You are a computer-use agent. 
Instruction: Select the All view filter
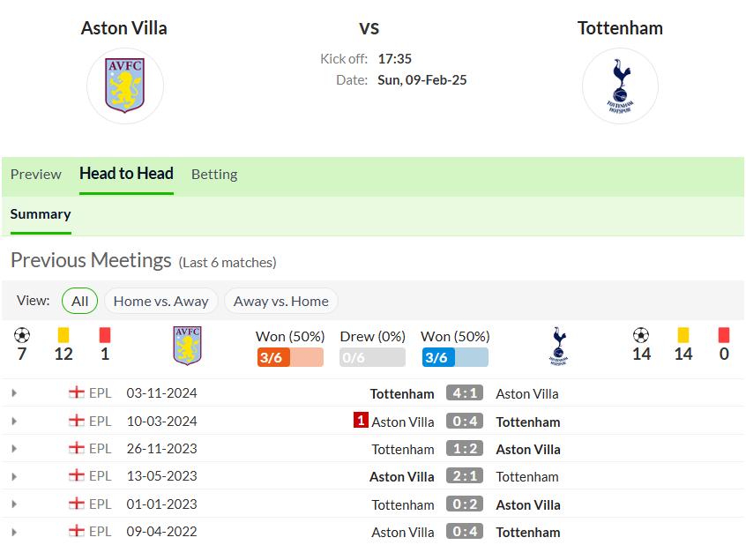(80, 302)
